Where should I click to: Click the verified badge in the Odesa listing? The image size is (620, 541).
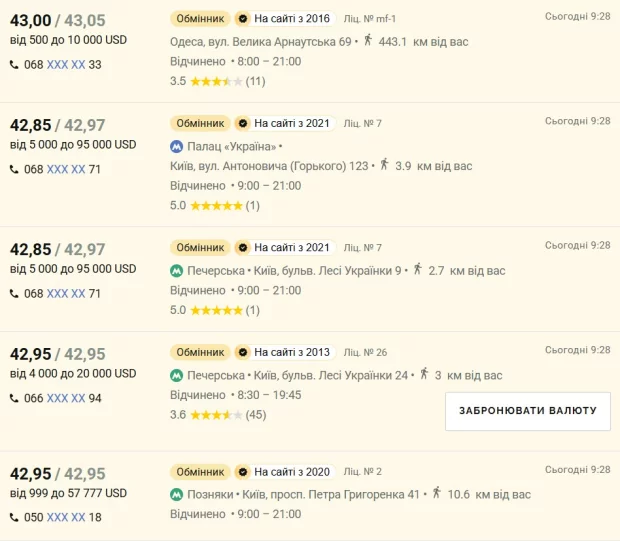click(242, 19)
